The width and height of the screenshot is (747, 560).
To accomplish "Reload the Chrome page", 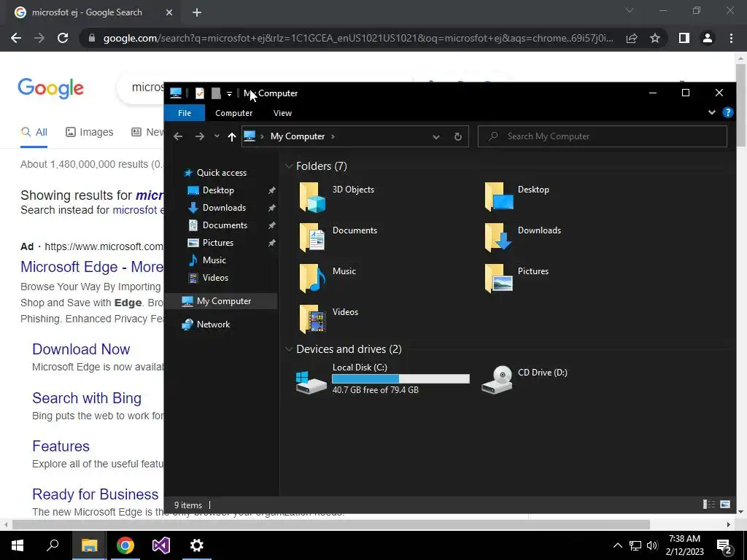I will (63, 38).
